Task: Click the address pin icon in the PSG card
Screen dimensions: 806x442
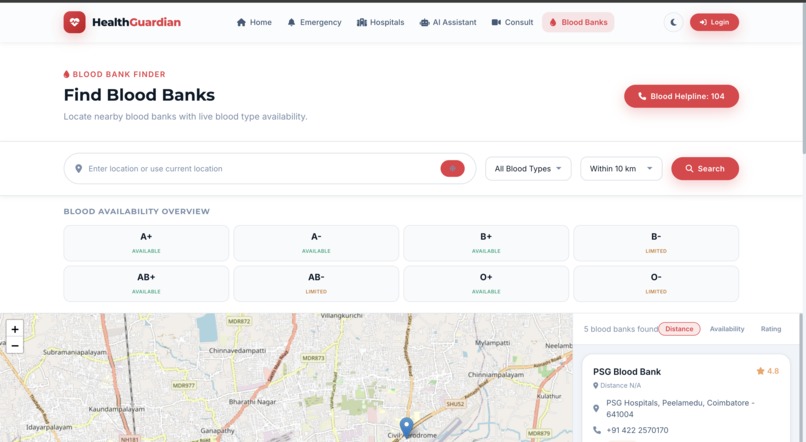Action: tap(596, 409)
